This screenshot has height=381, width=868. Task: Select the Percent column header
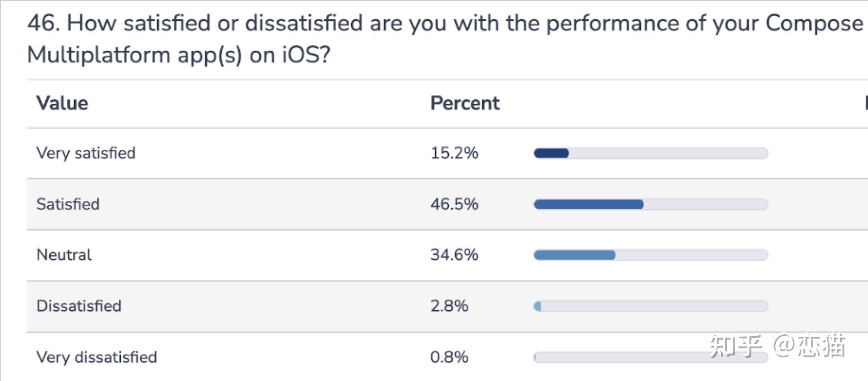pyautogui.click(x=465, y=103)
